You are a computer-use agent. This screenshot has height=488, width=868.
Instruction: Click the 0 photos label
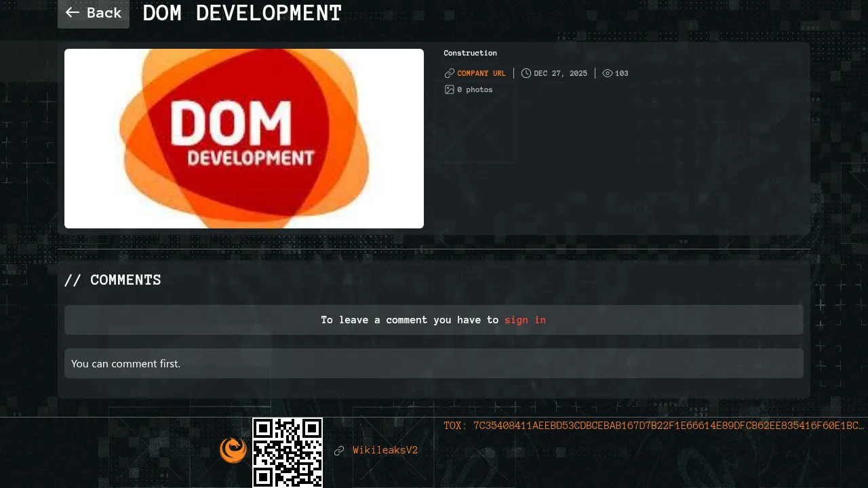point(475,89)
